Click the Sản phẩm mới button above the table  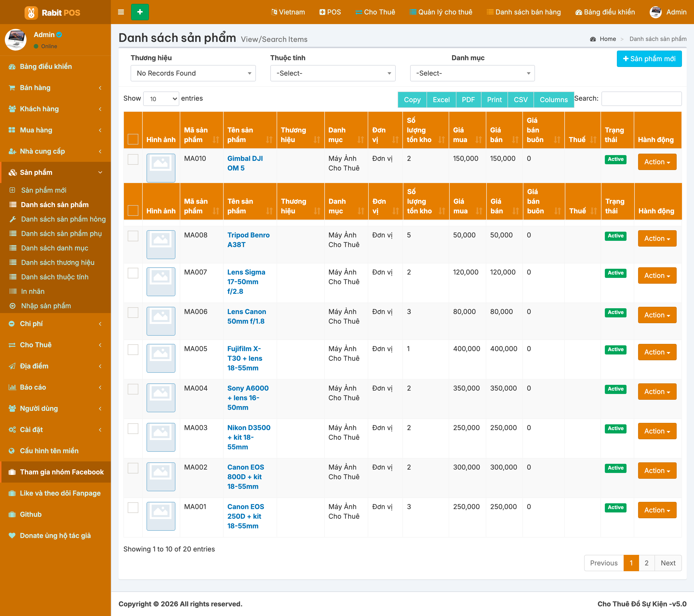pyautogui.click(x=649, y=59)
